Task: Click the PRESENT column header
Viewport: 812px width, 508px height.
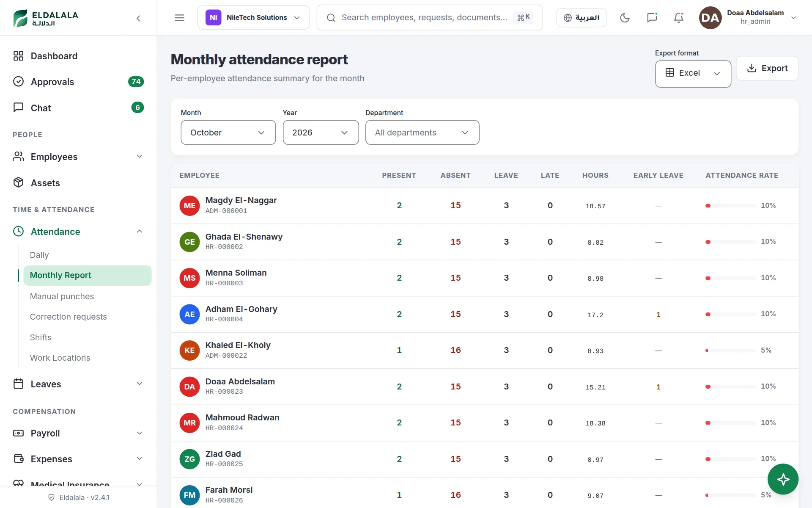Action: pos(399,175)
